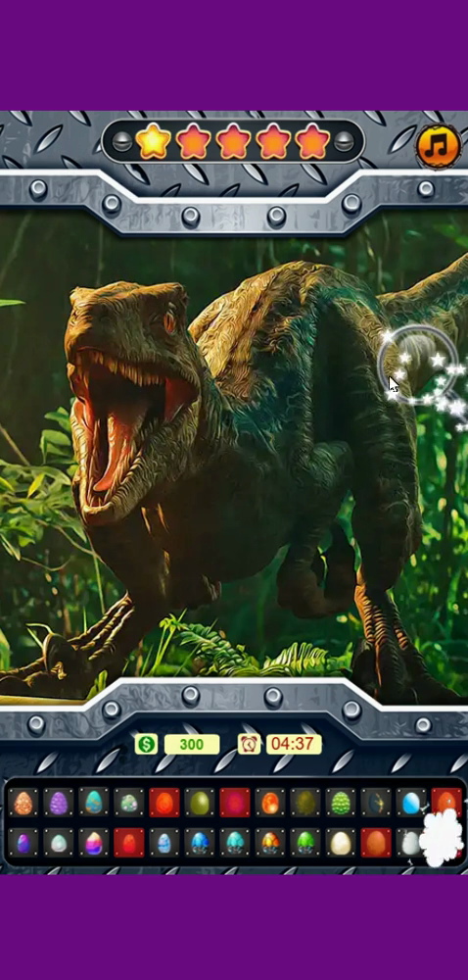Select the dark egg with gold crack
The image size is (468, 980).
(x=376, y=802)
